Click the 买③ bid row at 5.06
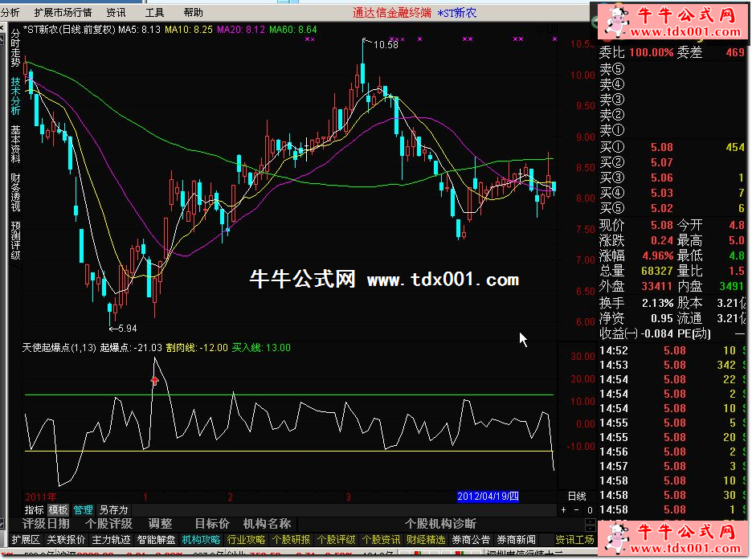Image resolution: width=752 pixels, height=560 pixels. tap(672, 178)
